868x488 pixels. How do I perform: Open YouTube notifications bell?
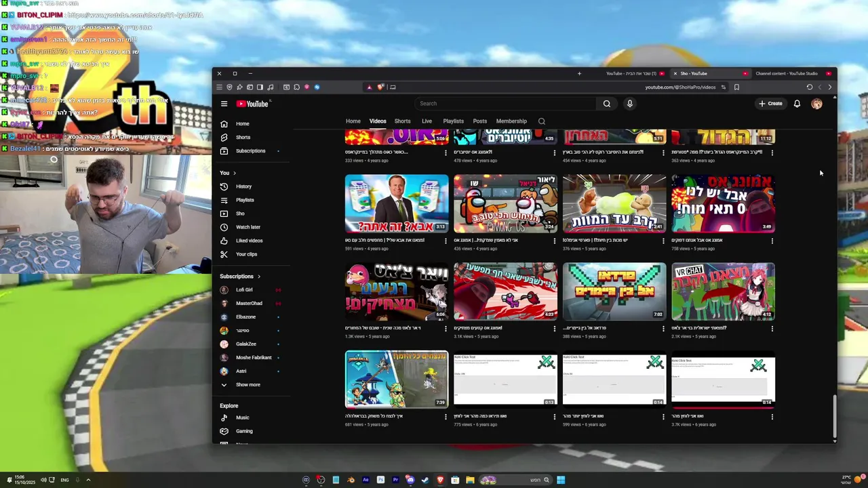[797, 104]
